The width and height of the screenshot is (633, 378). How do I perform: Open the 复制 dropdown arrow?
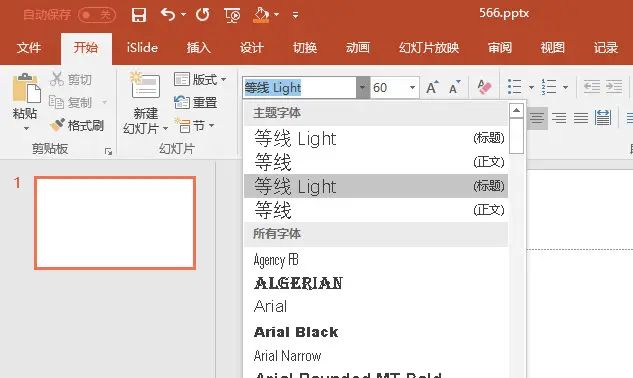105,102
